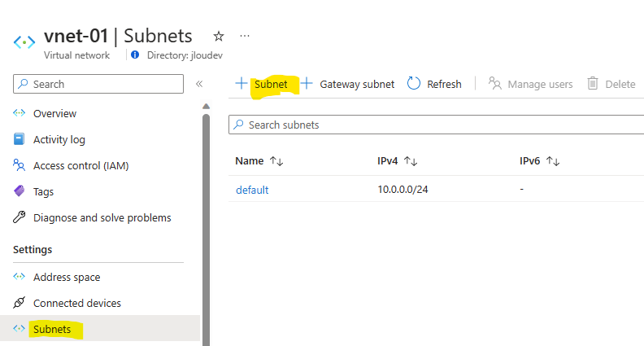Click the vnet-01 virtual network logo icon

(x=24, y=42)
